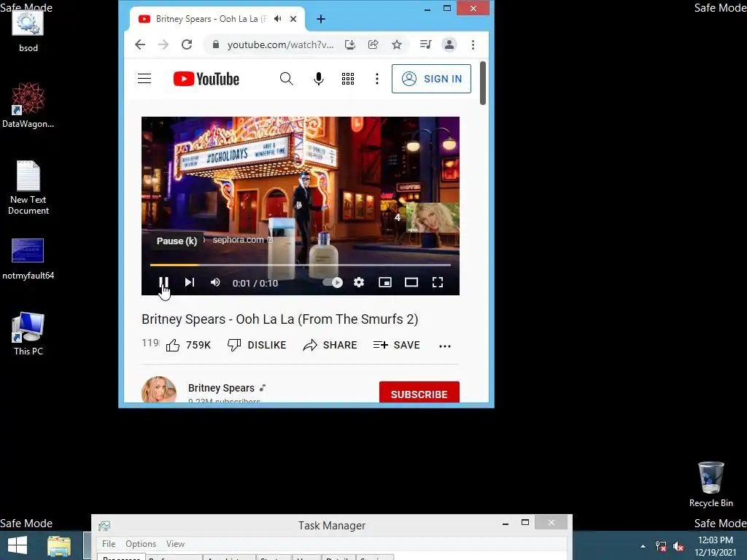The width and height of the screenshot is (747, 560).
Task: Go to YouTube home via logo
Action: (206, 79)
